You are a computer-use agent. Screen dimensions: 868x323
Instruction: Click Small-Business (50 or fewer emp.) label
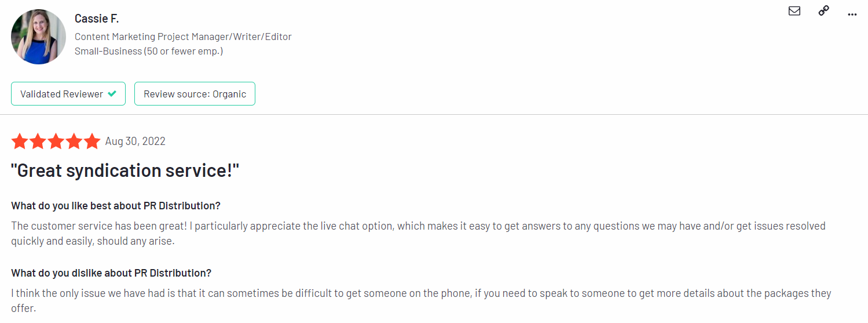[x=149, y=51]
